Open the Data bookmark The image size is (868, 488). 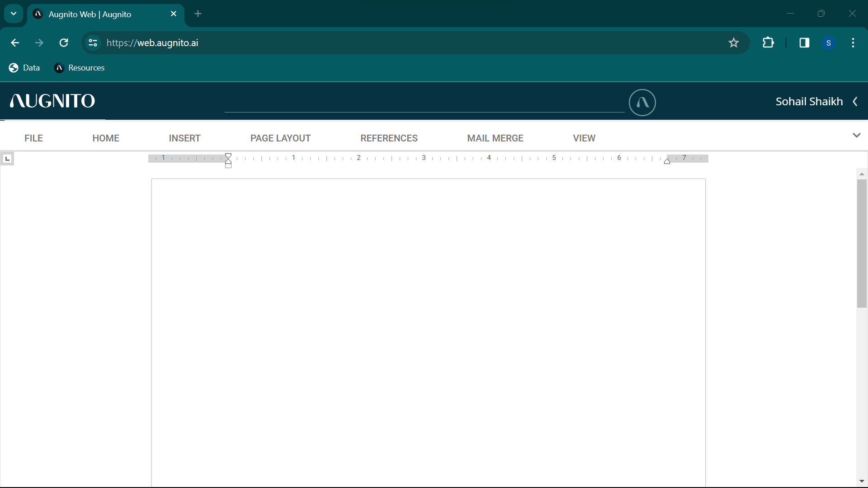point(24,68)
